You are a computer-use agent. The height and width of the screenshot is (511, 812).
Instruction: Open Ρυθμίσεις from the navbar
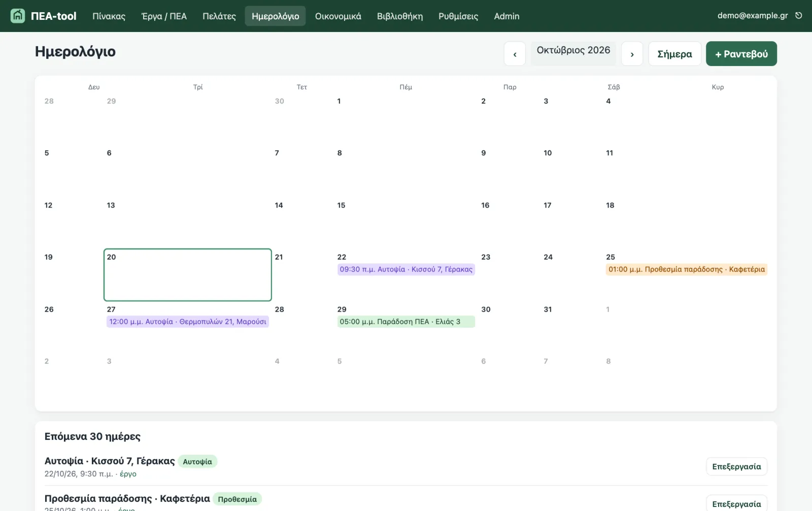click(x=458, y=16)
